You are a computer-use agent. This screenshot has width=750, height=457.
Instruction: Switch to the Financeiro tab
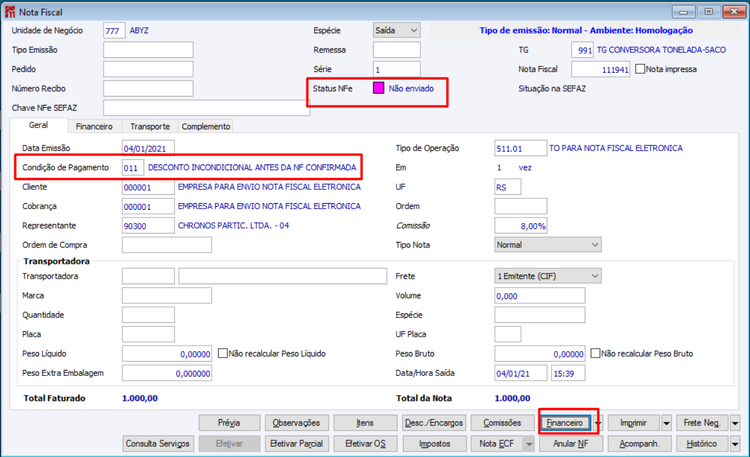coord(94,126)
